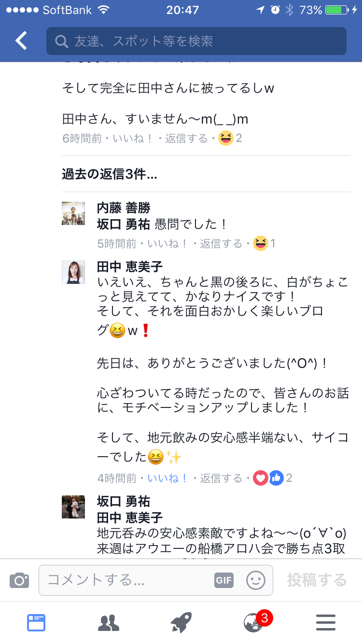Toggle いいね！ on 内藤 善勝's reply

click(167, 243)
